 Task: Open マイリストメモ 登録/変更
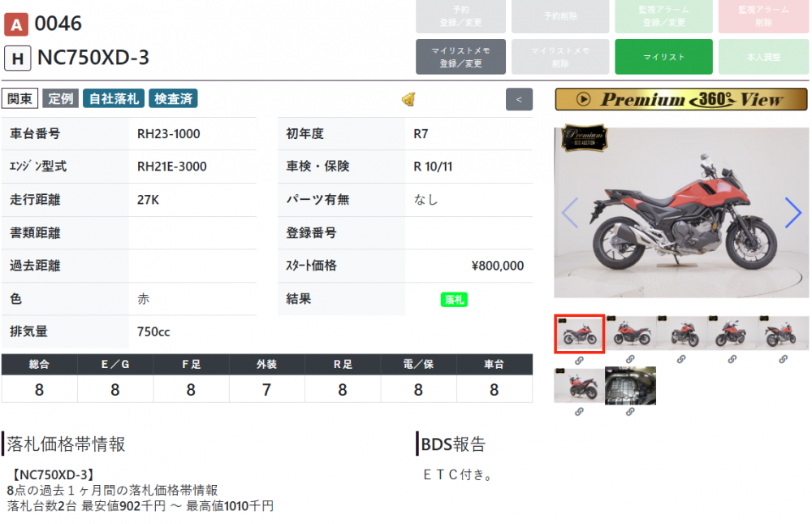pyautogui.click(x=460, y=57)
